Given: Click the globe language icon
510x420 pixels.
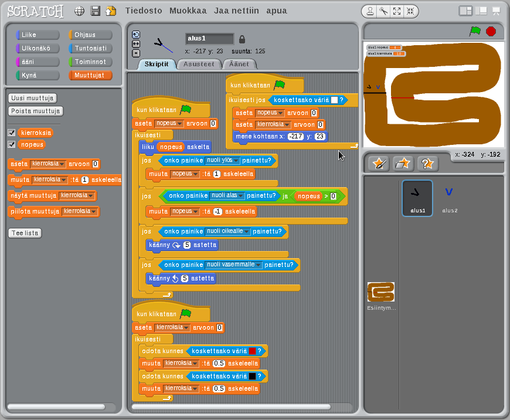Looking at the screenshot, I should click(79, 11).
